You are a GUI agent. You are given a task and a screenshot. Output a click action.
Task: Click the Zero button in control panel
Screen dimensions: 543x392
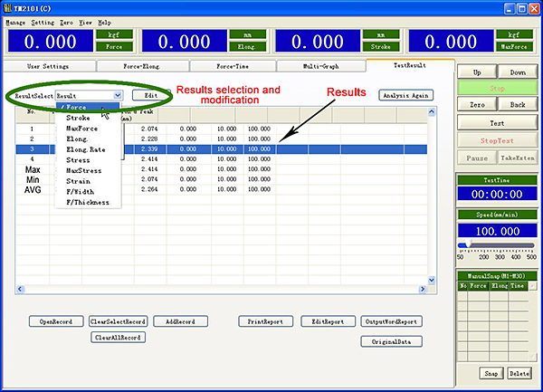pos(478,105)
